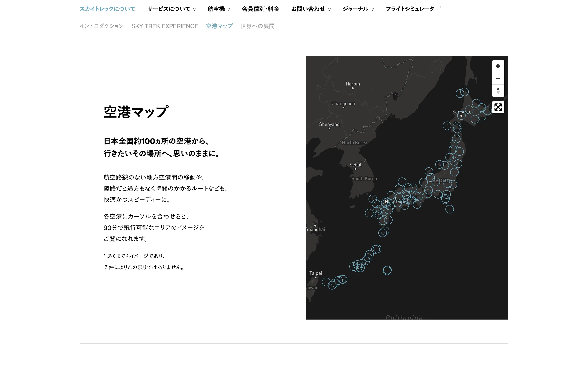This screenshot has height=368, width=588.
Task: Expand the ジャーナル dropdown
Action: click(358, 9)
